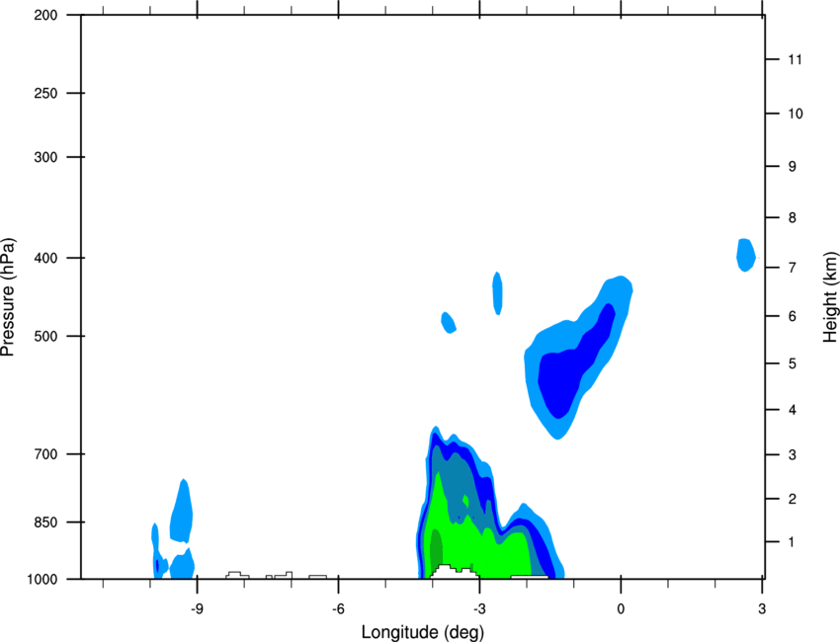Click the "Pressure (hPa)" axis title
The image size is (840, 642).
[8, 297]
